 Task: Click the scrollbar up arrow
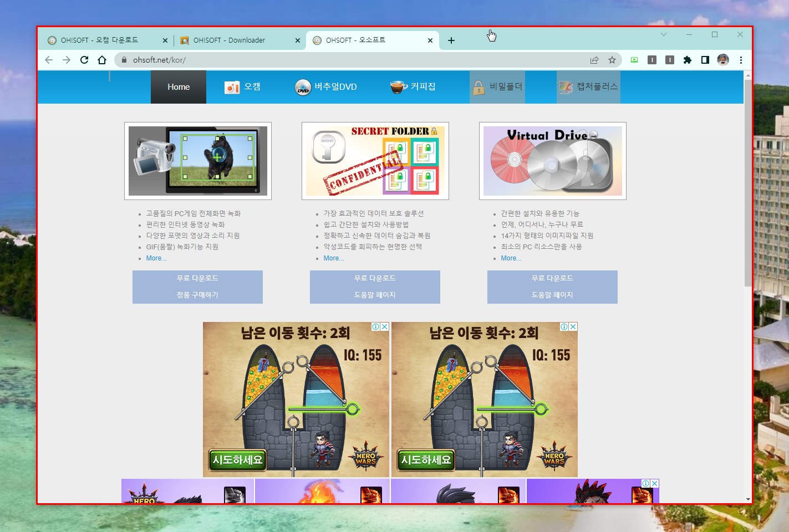748,74
